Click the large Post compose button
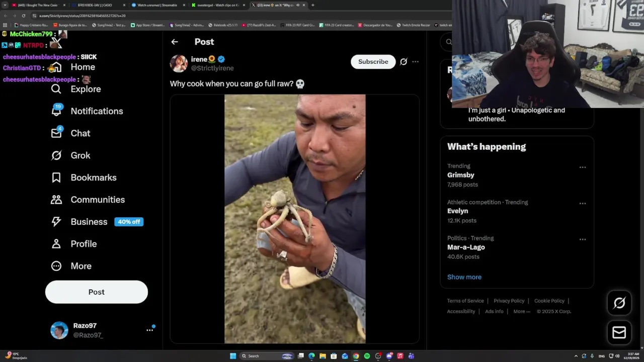Viewport: 644px width, 362px height. pyautogui.click(x=97, y=292)
